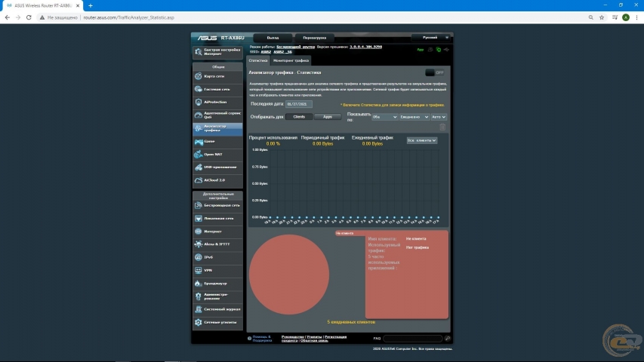Go back with the browser back arrow
The height and width of the screenshot is (362, 644).
(7, 17)
